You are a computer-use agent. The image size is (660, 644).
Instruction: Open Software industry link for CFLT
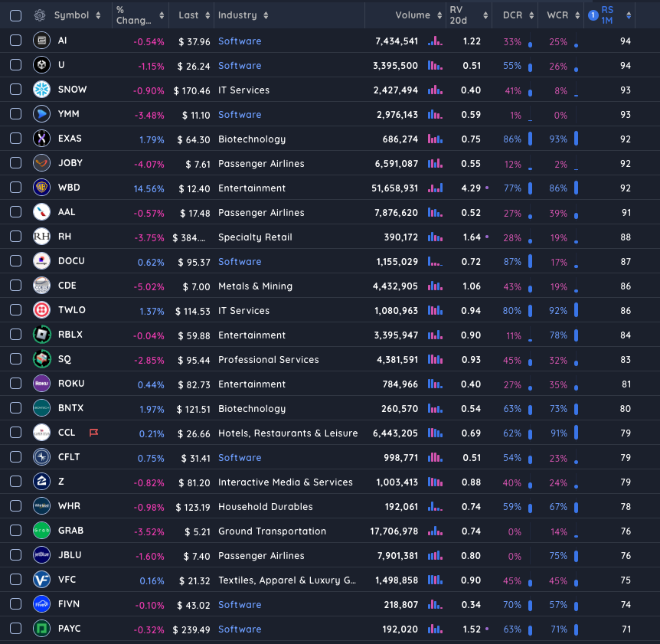(240, 457)
